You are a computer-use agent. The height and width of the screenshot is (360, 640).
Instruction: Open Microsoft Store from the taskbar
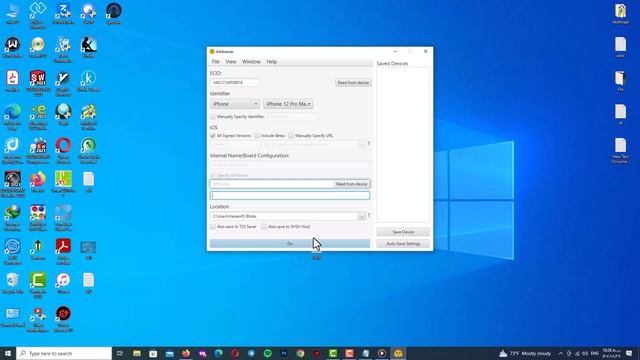[x=153, y=353]
